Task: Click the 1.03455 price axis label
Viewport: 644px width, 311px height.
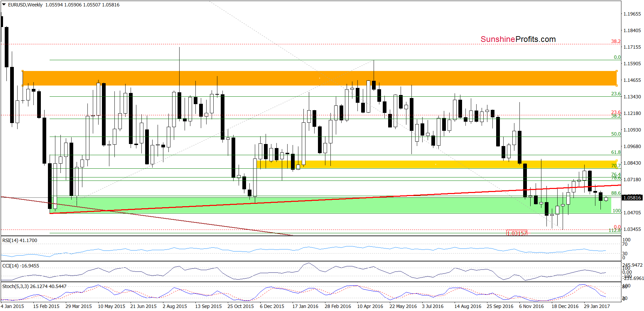Action: [632, 229]
